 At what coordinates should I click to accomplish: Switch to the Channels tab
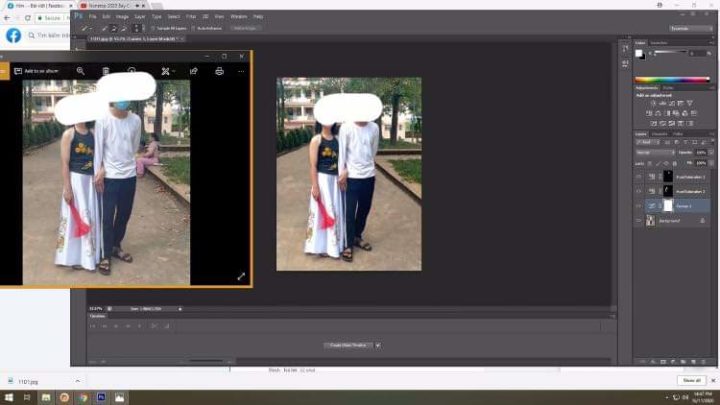(659, 134)
